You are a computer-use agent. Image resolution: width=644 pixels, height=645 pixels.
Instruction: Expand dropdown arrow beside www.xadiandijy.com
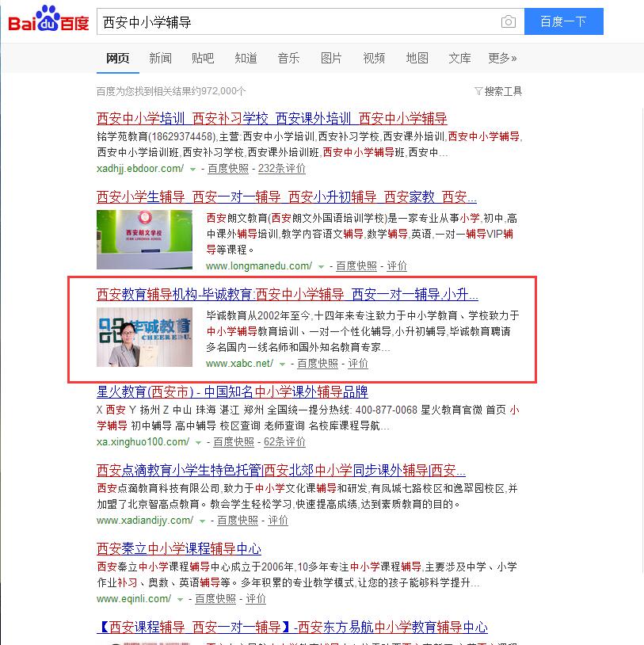tap(202, 521)
